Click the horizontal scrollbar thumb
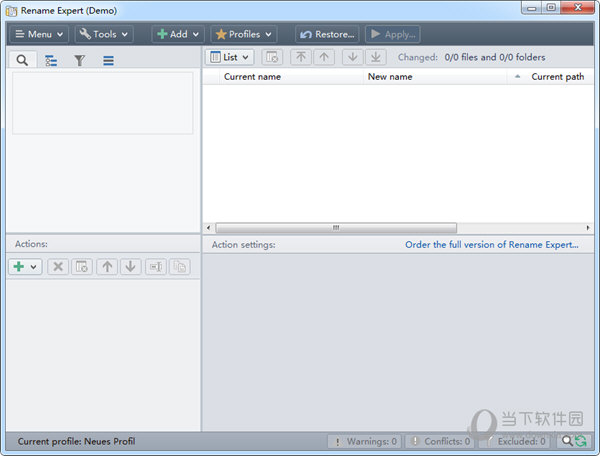The image size is (600, 456). click(x=336, y=228)
